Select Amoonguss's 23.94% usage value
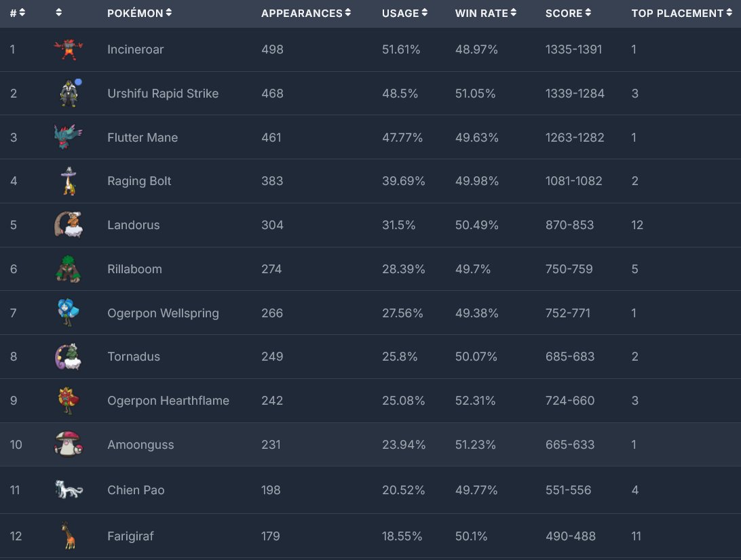The width and height of the screenshot is (741, 560). [404, 445]
